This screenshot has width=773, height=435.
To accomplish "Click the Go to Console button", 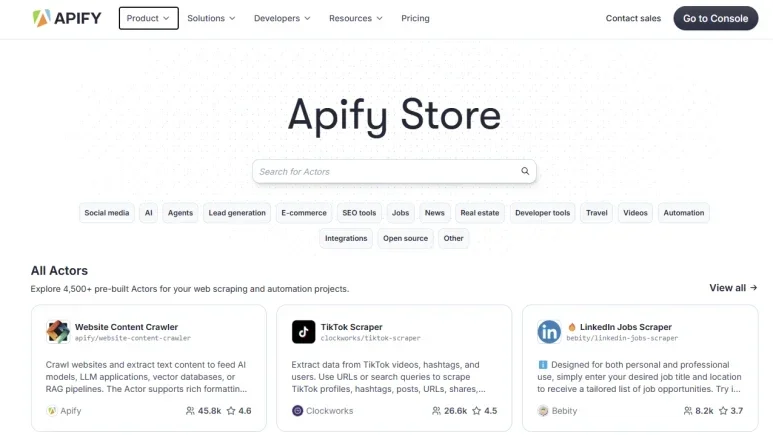I will [x=715, y=18].
